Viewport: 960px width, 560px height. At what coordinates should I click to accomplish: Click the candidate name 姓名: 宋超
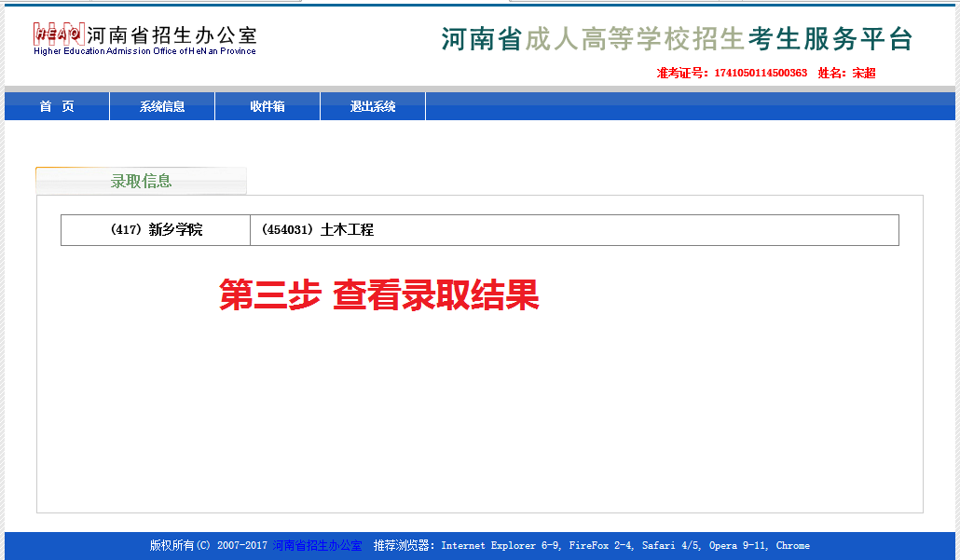[846, 73]
